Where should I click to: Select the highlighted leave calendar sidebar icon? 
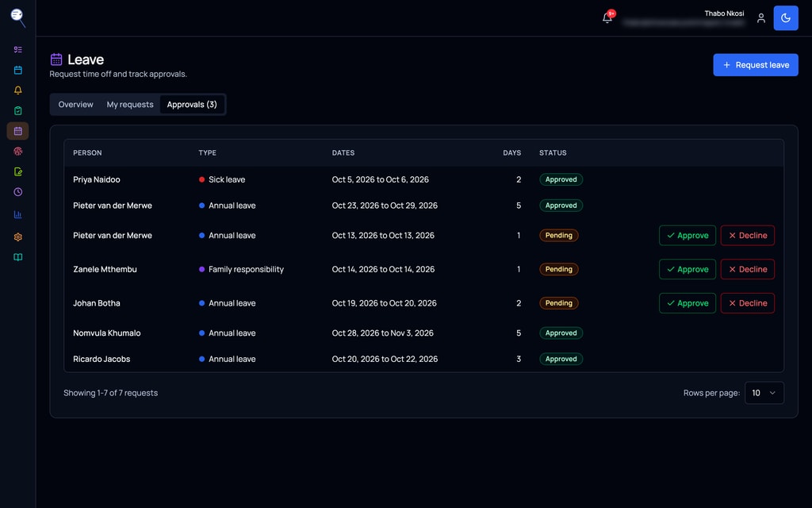click(x=17, y=131)
